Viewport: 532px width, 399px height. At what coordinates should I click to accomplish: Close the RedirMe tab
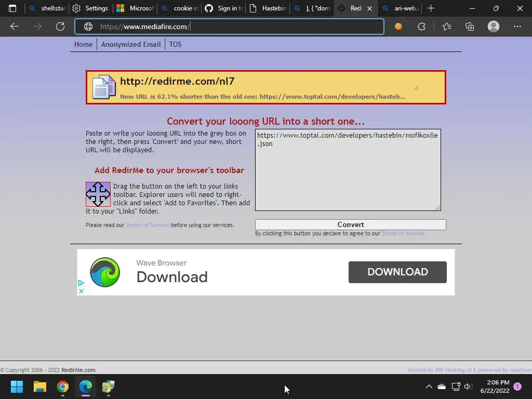(x=370, y=8)
